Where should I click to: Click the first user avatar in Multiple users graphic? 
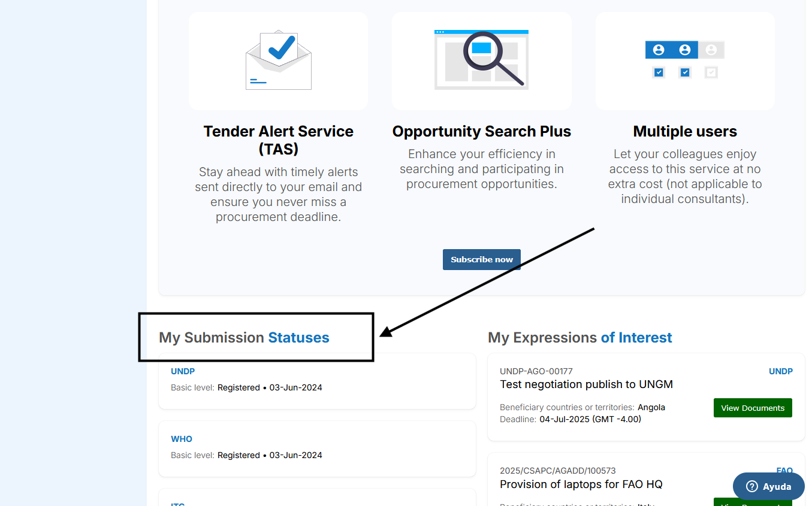coord(659,50)
